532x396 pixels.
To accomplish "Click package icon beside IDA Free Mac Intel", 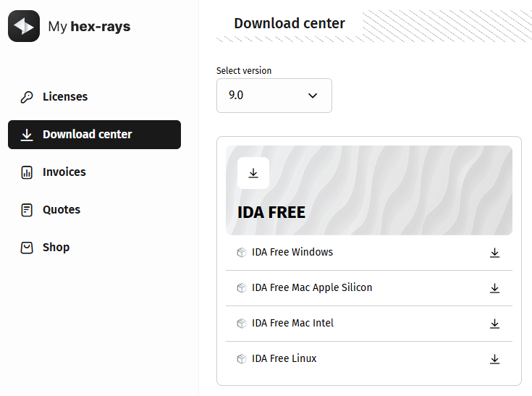I will (x=242, y=324).
